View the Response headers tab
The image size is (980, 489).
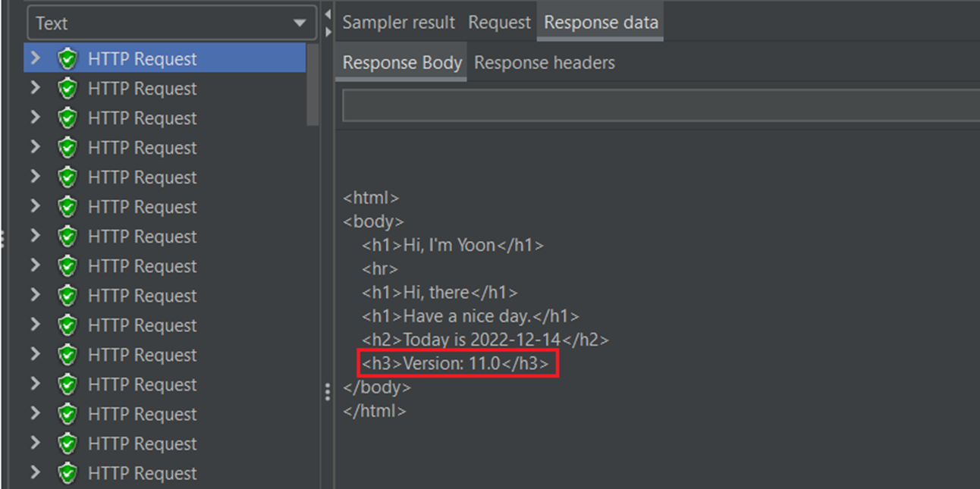tap(544, 62)
